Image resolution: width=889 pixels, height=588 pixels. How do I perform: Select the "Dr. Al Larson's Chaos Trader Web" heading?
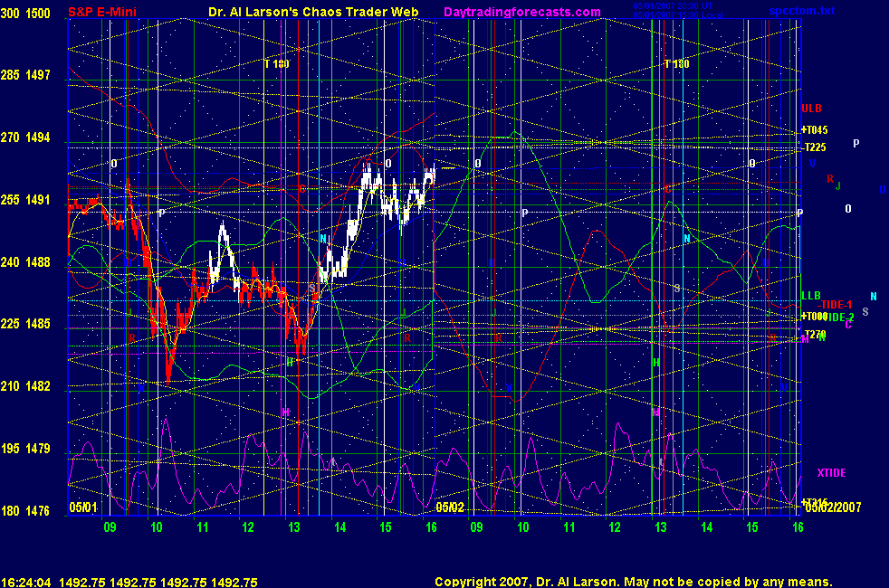313,12
